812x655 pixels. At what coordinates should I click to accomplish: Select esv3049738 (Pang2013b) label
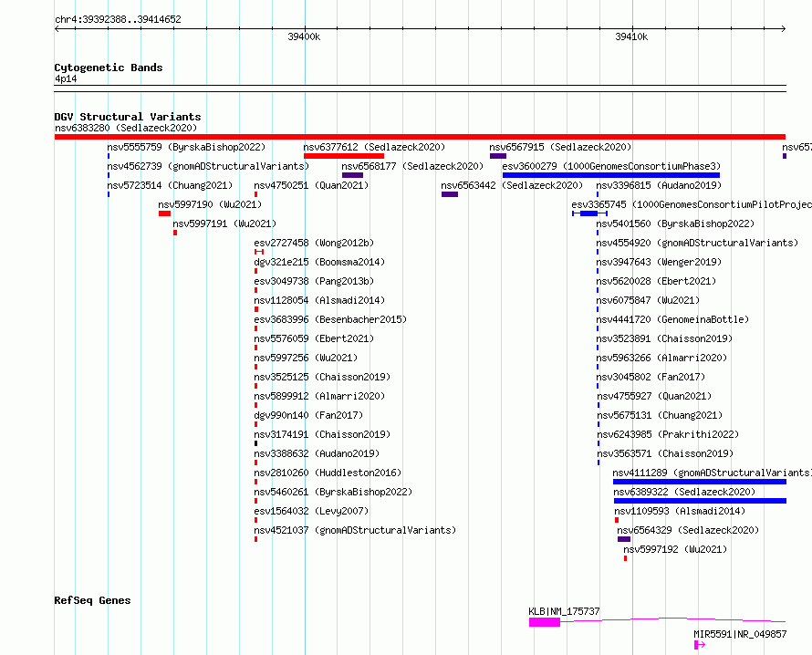(x=314, y=281)
